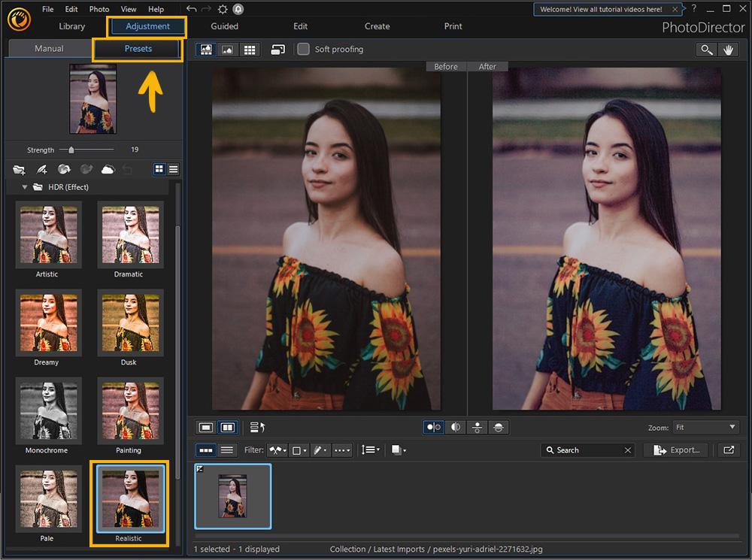Switch presets to list view
752x560 pixels.
pyautogui.click(x=173, y=169)
